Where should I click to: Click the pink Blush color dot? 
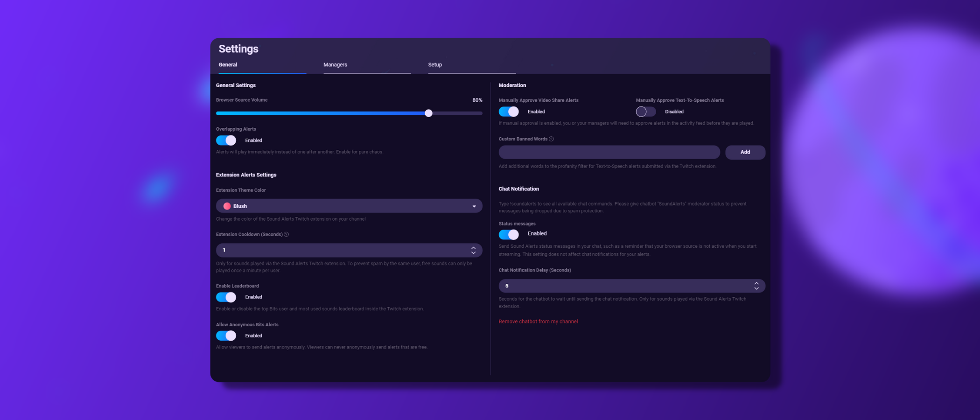[227, 206]
